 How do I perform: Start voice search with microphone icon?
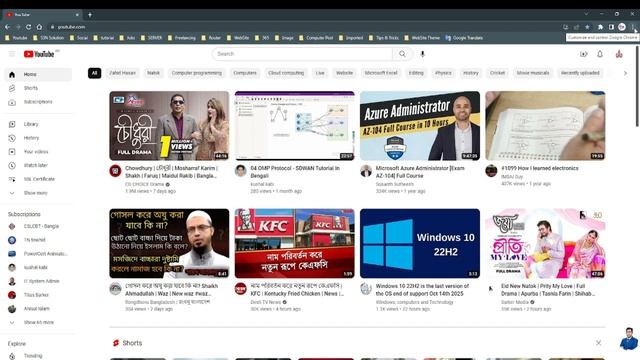[x=422, y=54]
